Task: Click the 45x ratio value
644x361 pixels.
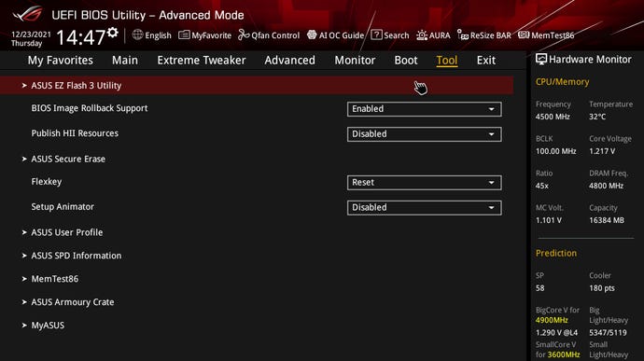Action: (x=542, y=186)
